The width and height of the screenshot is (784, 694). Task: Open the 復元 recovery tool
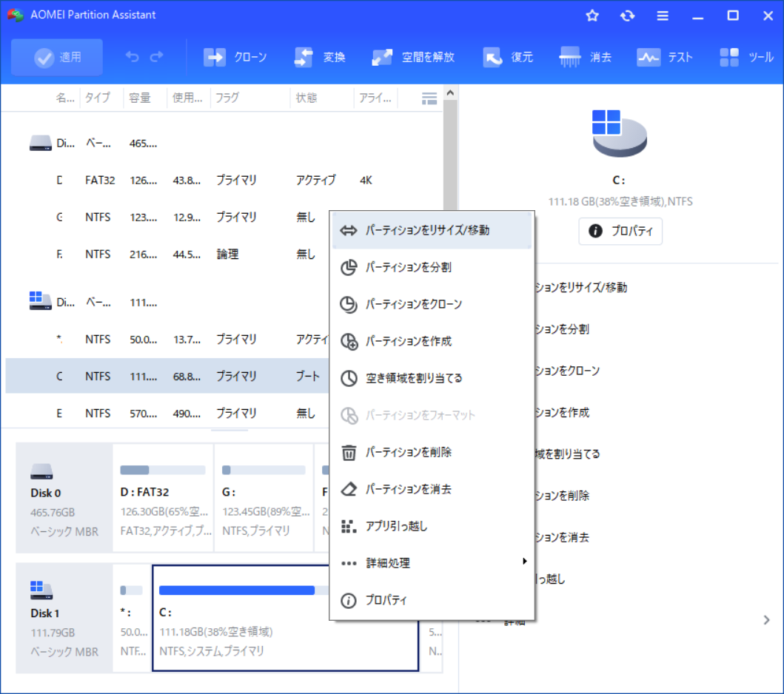tap(508, 58)
